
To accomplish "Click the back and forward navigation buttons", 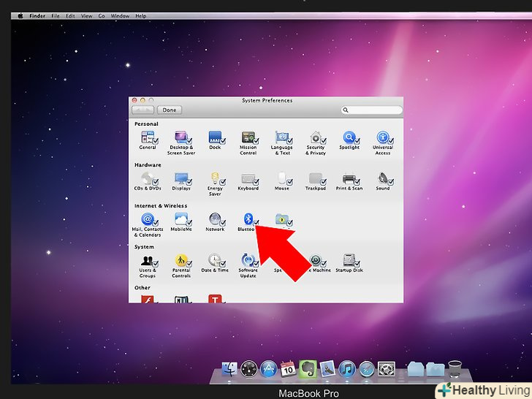I will pyautogui.click(x=142, y=110).
